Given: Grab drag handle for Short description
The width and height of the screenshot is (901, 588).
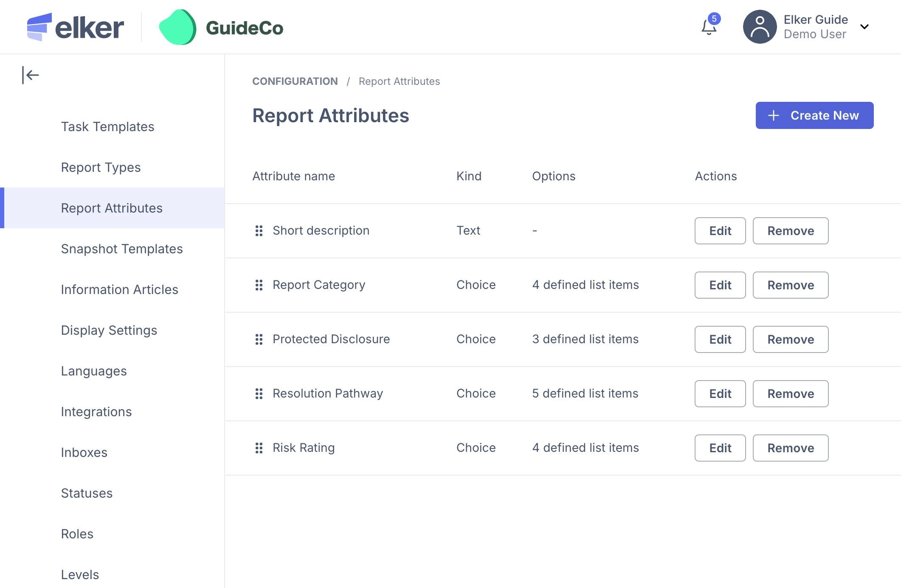Looking at the screenshot, I should point(259,231).
